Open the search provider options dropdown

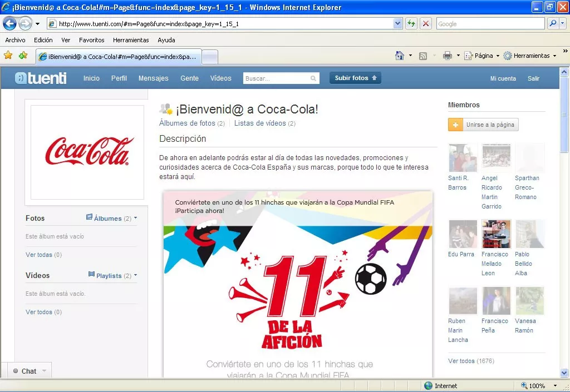[563, 23]
